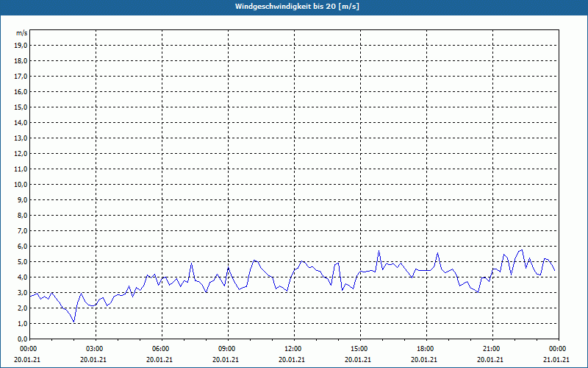Pick the '18:00' time label
Screen dimensions: 588x368
426,349
